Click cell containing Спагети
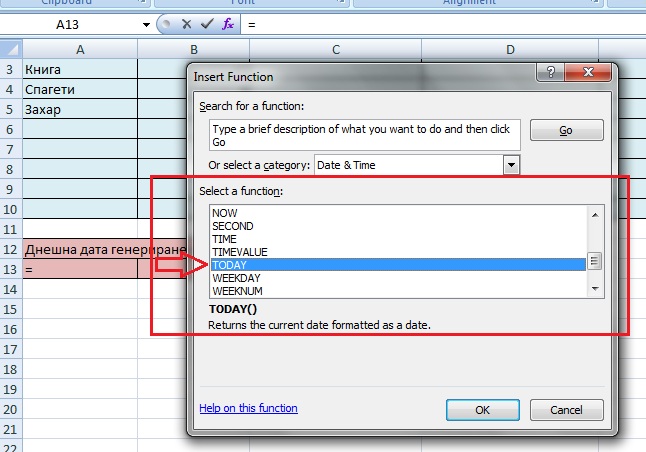Image resolution: width=646 pixels, height=452 pixels. [80, 89]
